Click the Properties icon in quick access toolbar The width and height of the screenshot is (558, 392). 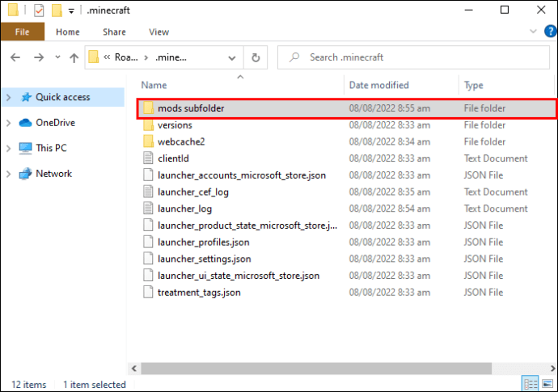coord(39,11)
